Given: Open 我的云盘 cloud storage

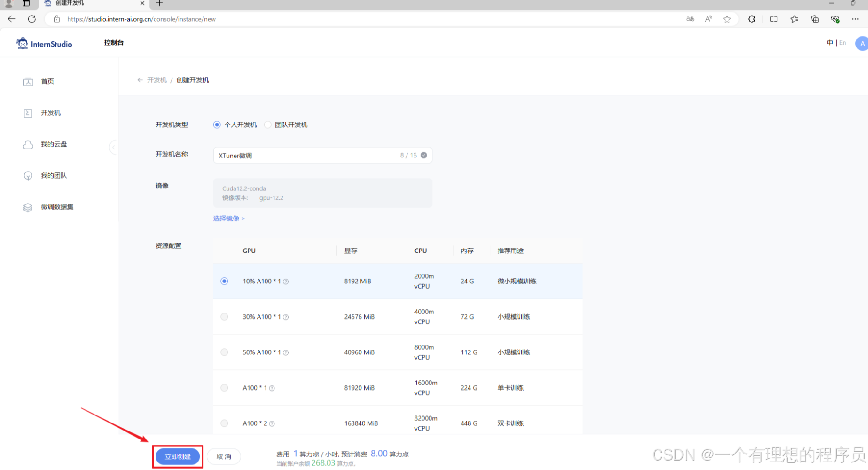Looking at the screenshot, I should (x=53, y=144).
